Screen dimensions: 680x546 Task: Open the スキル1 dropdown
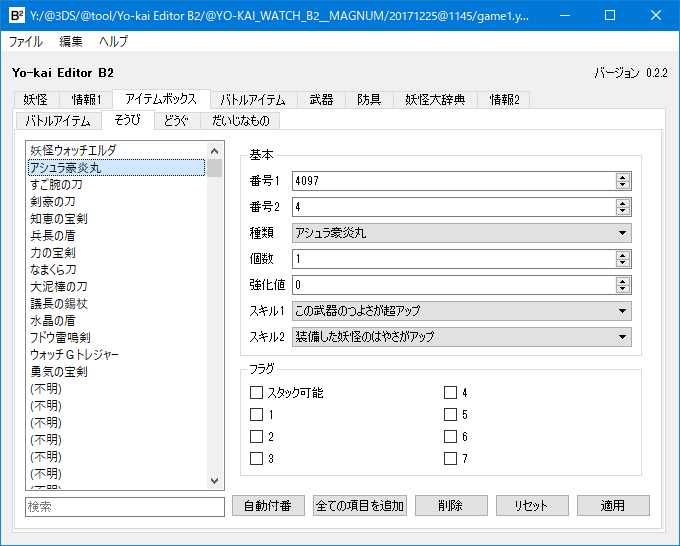pyautogui.click(x=462, y=311)
